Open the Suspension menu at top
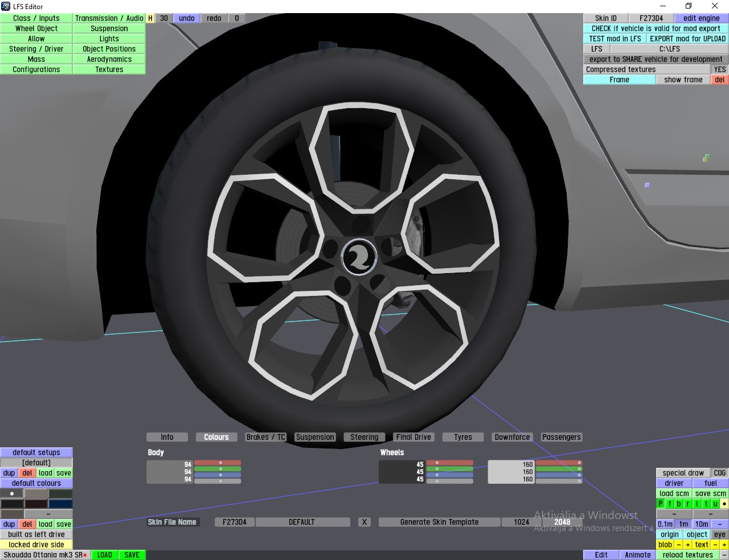The width and height of the screenshot is (729, 560). click(x=109, y=28)
